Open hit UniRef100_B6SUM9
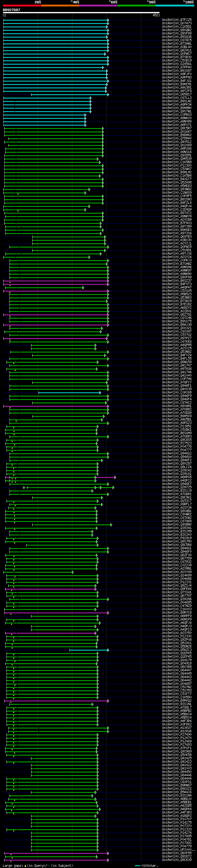 (176, 433)
